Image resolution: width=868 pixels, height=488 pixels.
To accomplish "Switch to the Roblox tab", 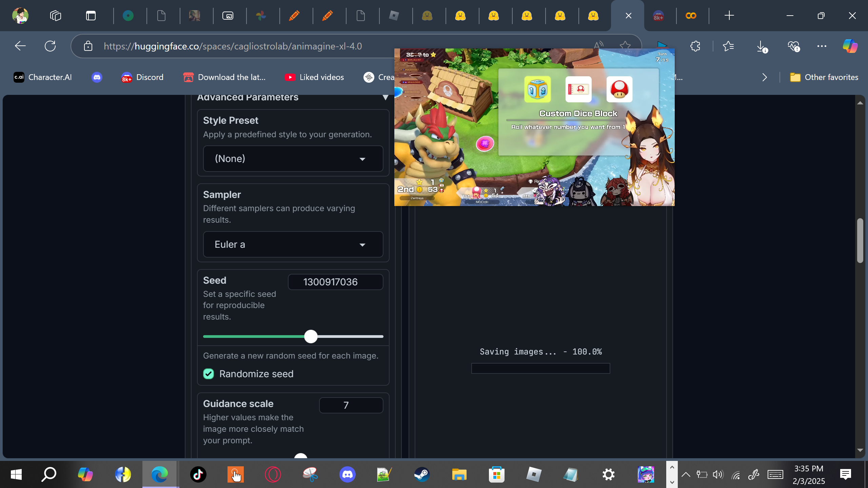I will [394, 16].
